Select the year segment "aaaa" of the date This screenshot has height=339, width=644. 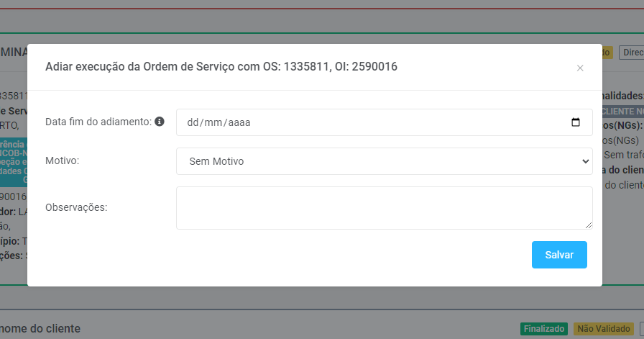tap(238, 122)
